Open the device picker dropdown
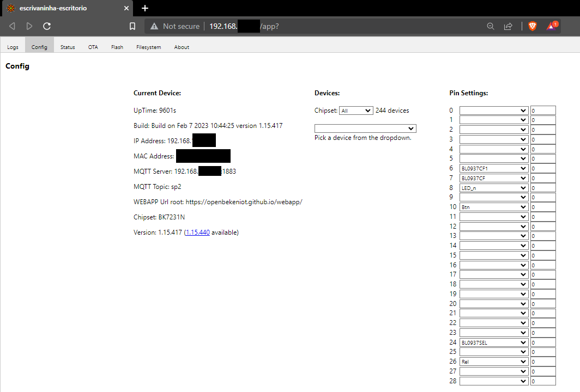580x392 pixels. pyautogui.click(x=365, y=128)
